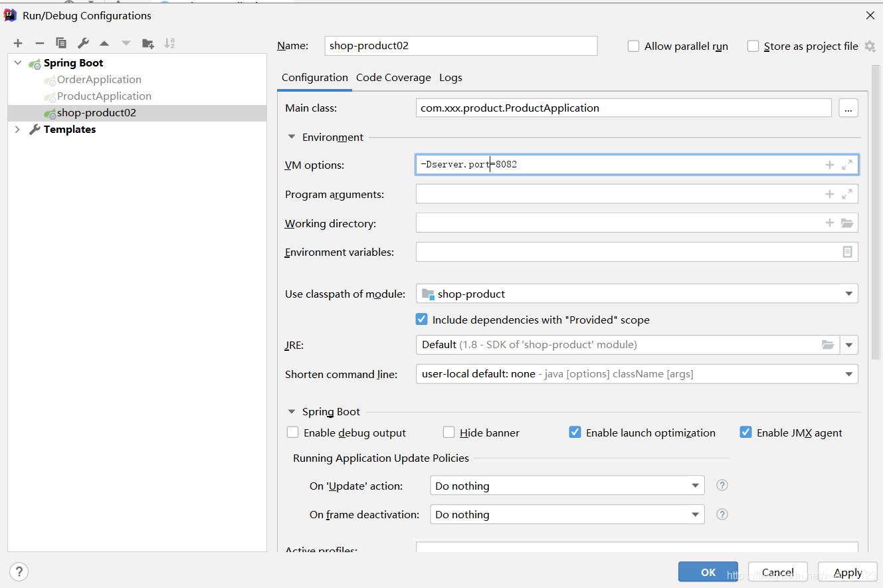883x588 pixels.
Task: Enable debug output checkbox
Action: click(x=292, y=433)
